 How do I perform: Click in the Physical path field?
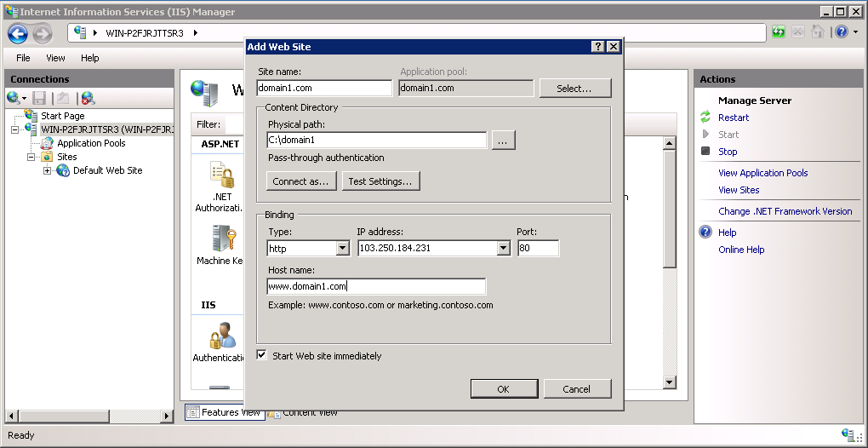coord(376,140)
